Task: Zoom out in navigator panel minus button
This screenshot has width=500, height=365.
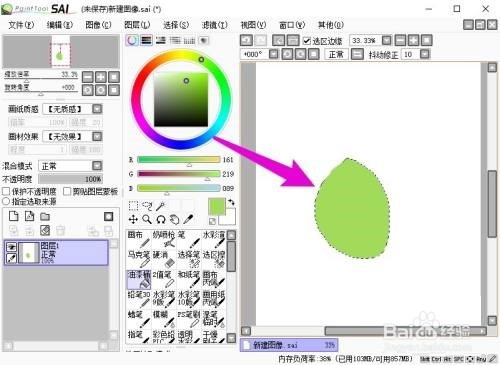Action: (x=88, y=77)
